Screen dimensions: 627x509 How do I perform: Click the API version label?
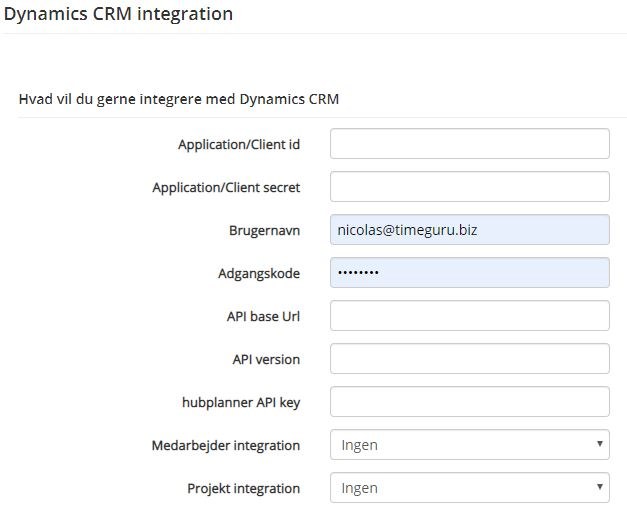(x=266, y=359)
